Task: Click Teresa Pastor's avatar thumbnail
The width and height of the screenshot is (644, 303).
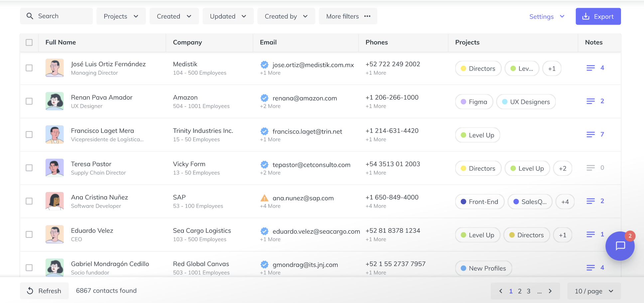Action: (x=55, y=168)
